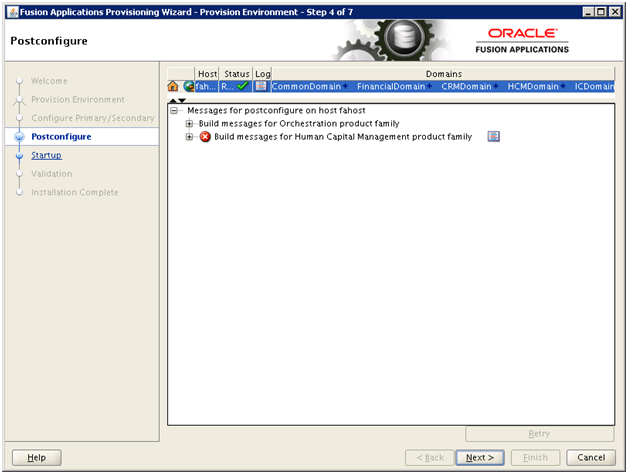Click the 'R...' text in the Status cell

[x=227, y=87]
